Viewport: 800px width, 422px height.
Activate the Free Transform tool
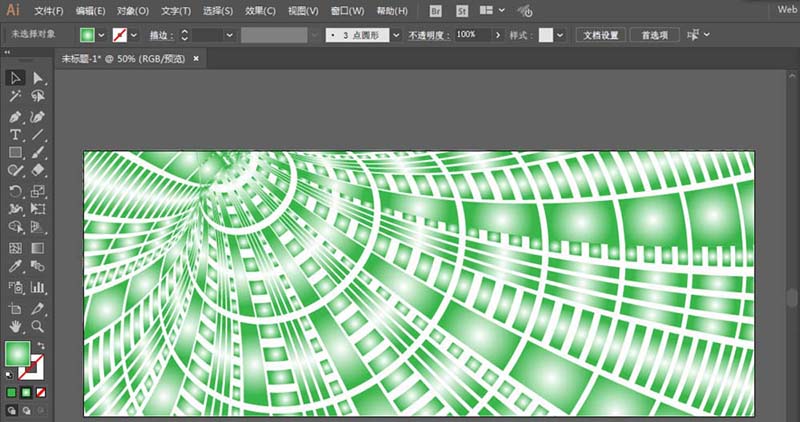click(38, 209)
